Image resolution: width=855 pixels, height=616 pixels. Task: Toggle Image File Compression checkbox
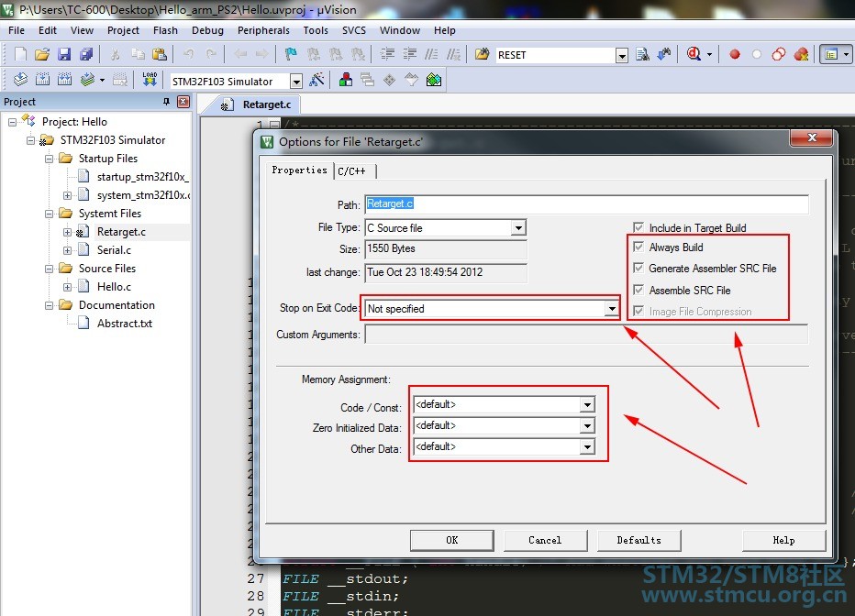click(638, 311)
